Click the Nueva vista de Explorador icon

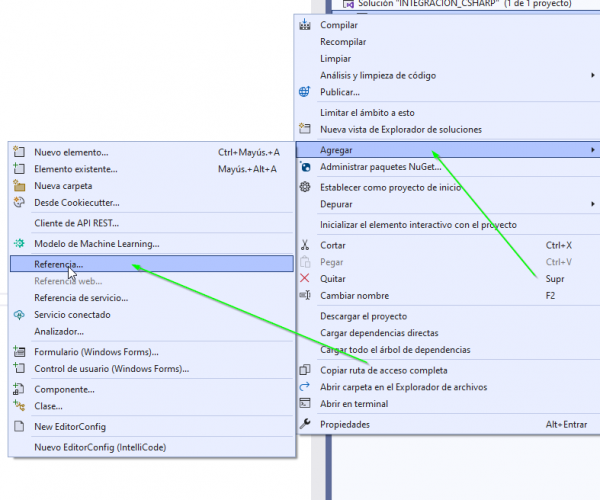click(305, 129)
